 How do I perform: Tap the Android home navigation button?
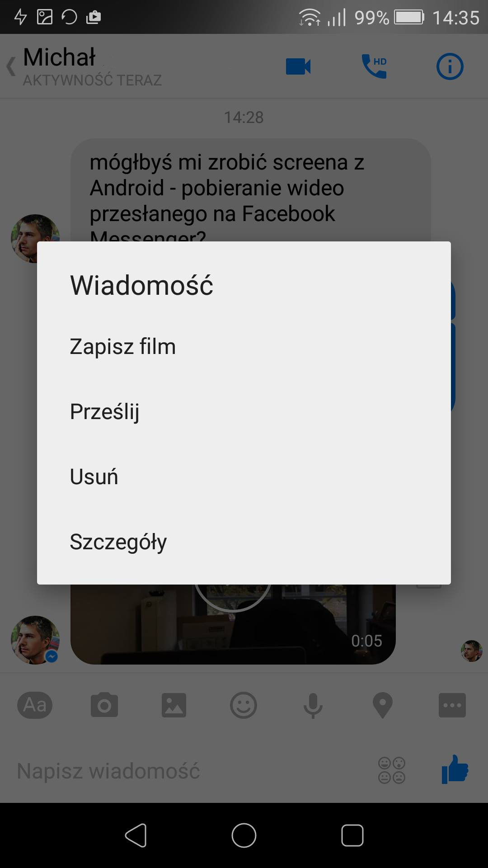point(244,835)
